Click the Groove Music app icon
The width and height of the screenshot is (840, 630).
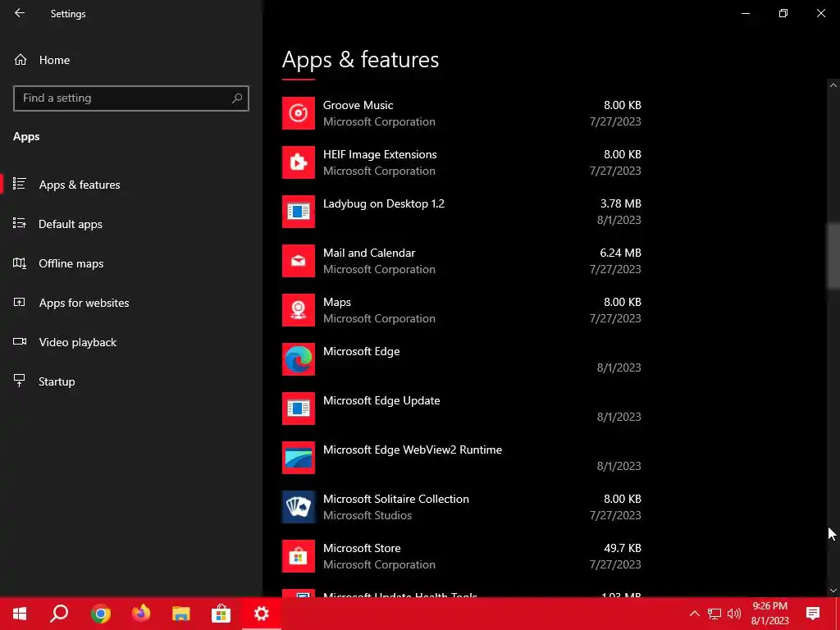(x=299, y=113)
